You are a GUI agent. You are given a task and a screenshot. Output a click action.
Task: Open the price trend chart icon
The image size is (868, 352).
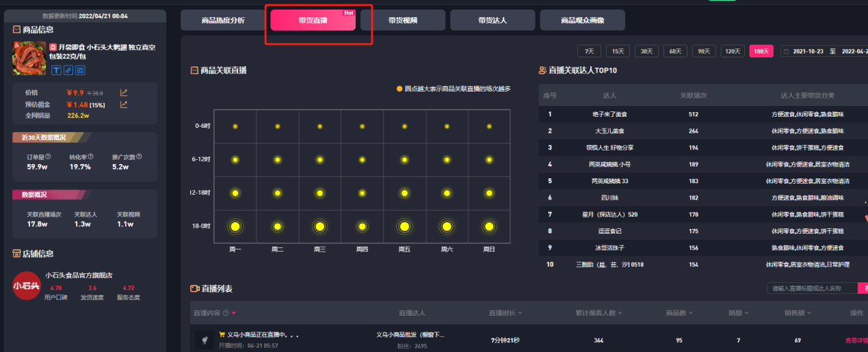point(124,93)
